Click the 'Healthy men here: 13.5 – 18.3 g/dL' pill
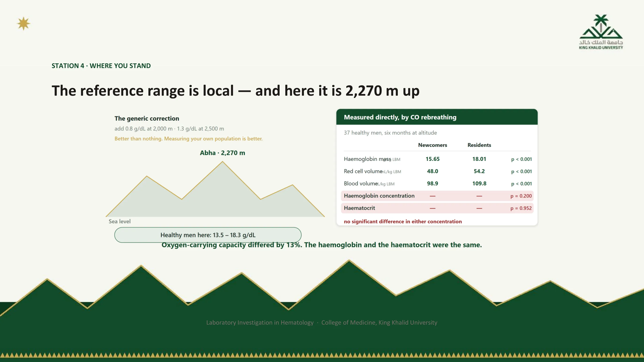 tap(208, 235)
